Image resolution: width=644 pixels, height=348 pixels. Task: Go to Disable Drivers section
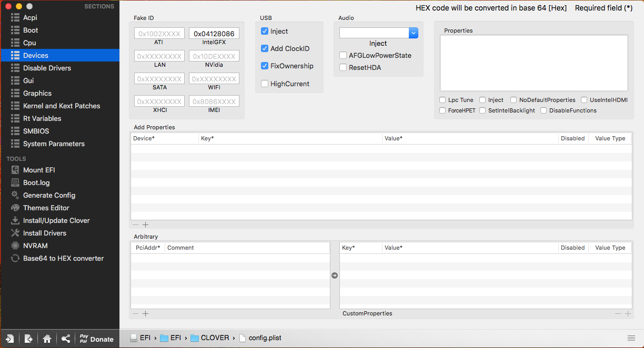59,68
